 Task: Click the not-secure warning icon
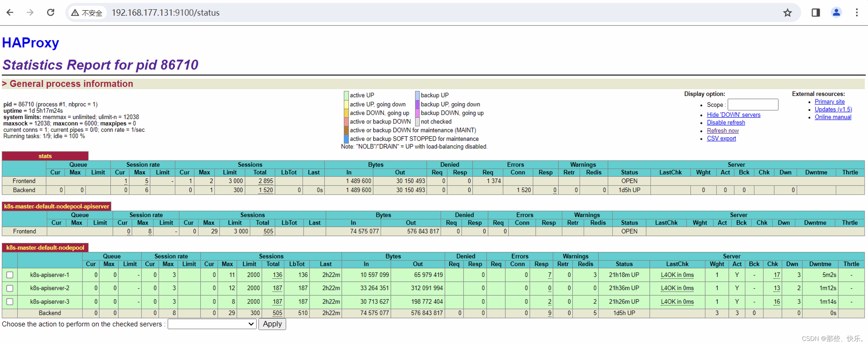75,13
